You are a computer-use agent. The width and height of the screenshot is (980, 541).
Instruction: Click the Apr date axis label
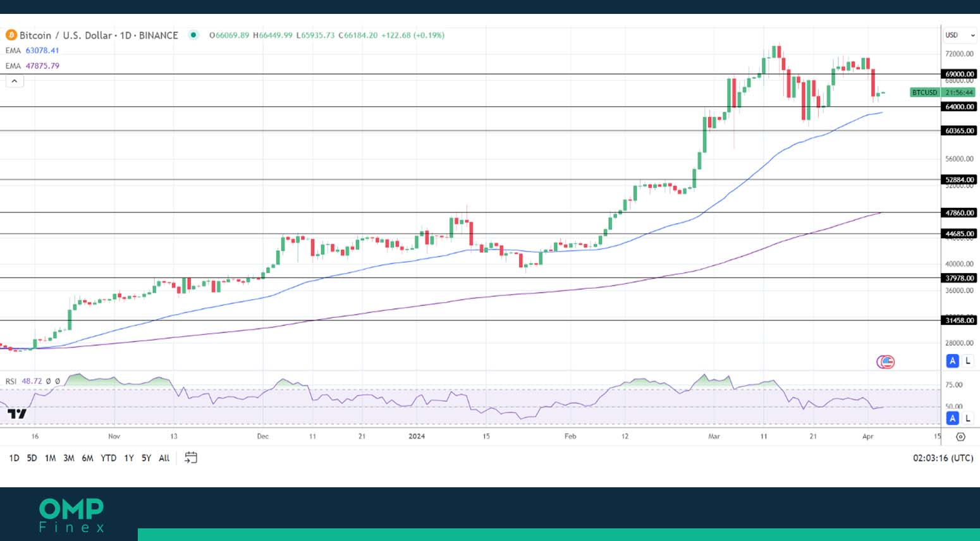click(868, 436)
